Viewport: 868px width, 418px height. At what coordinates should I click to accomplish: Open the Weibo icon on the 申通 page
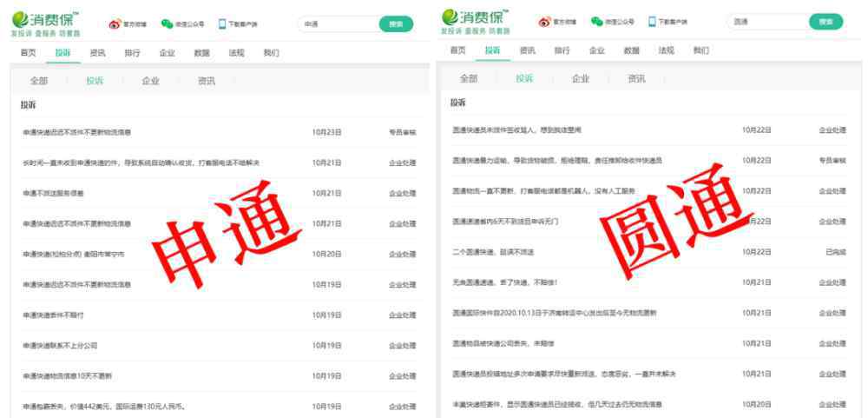115,23
